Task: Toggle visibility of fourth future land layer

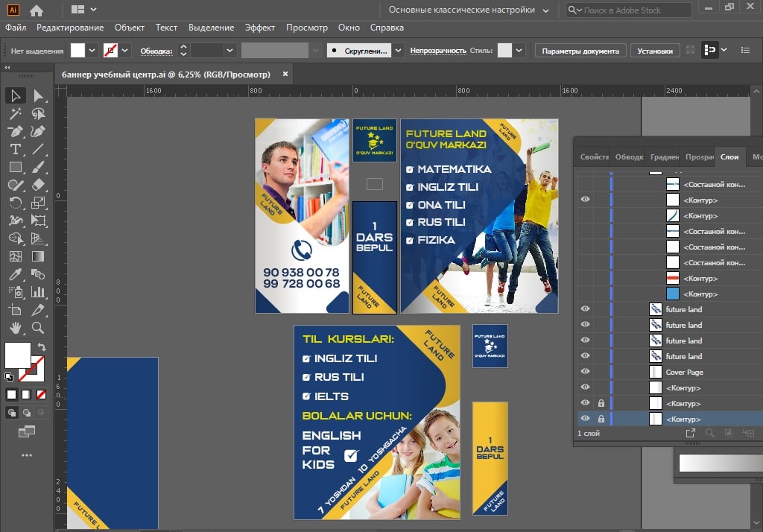Action: tap(585, 356)
